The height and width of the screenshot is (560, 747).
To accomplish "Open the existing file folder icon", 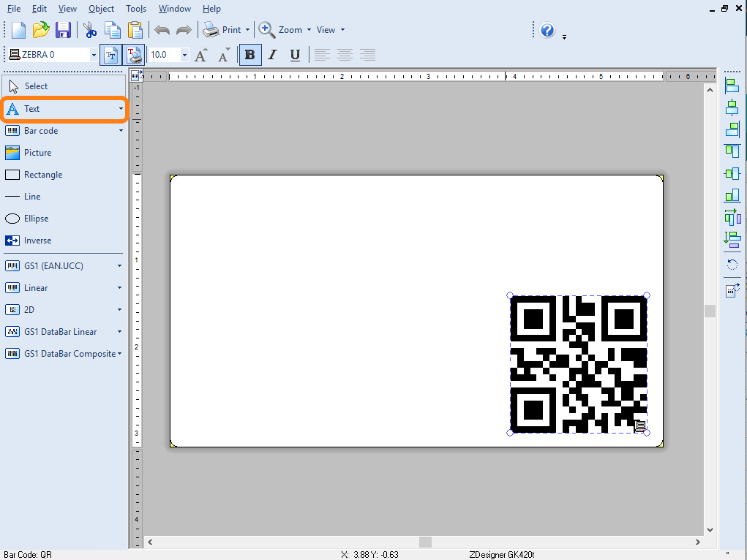I will (x=41, y=30).
